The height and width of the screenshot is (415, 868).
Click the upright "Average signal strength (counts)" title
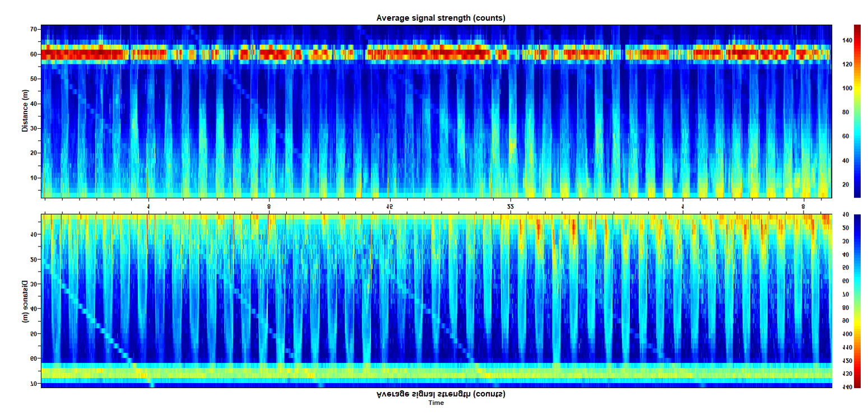click(x=440, y=18)
